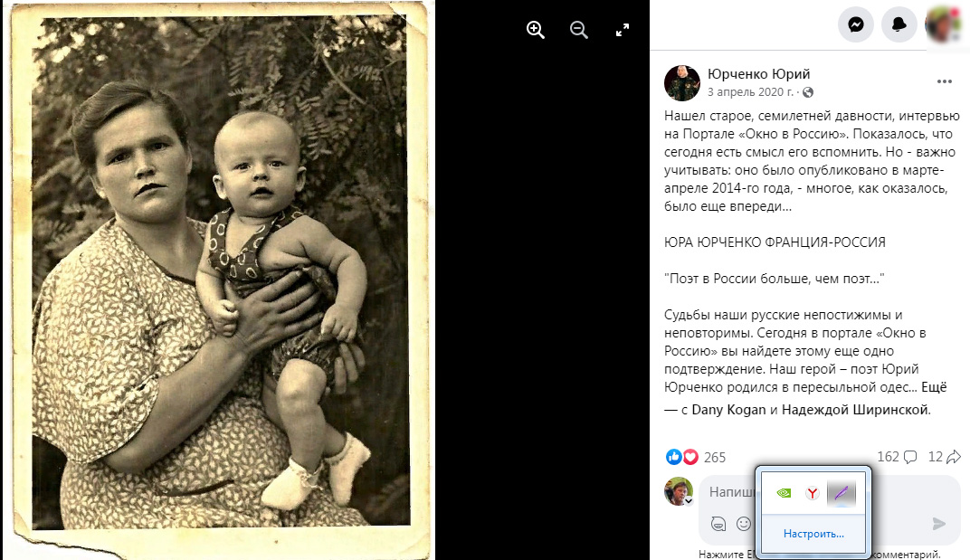The width and height of the screenshot is (970, 560).
Task: Click the author name Юрченко Юрий
Action: tap(758, 73)
